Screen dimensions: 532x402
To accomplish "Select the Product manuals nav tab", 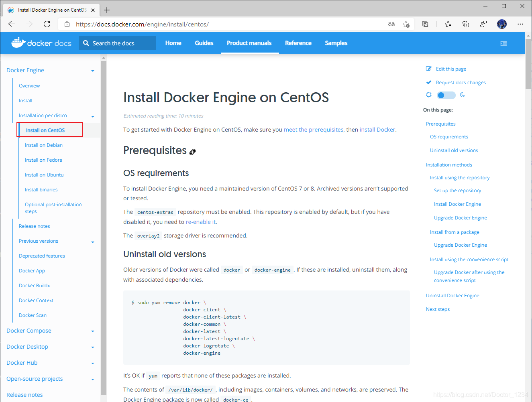I will tap(249, 43).
